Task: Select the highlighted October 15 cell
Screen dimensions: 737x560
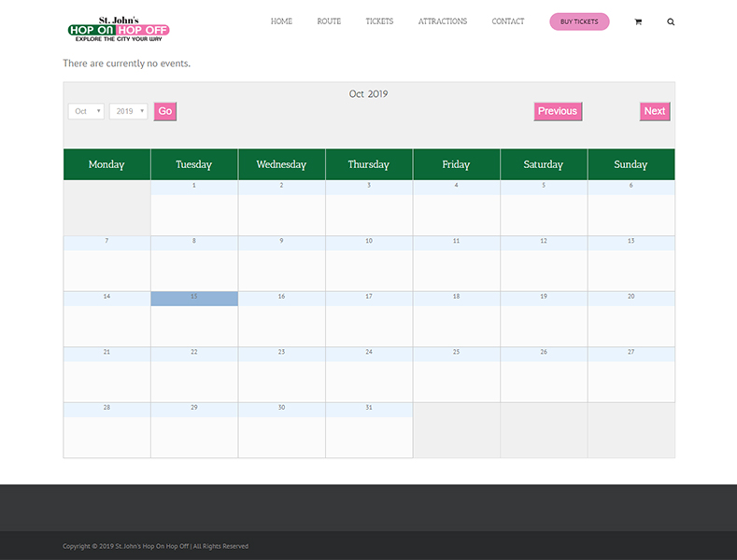Action: coord(194,299)
